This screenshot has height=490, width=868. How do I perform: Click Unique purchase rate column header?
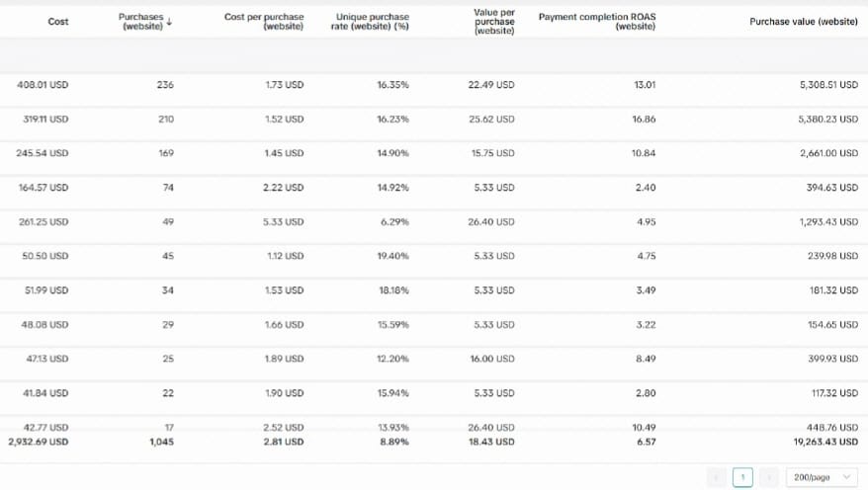(x=372, y=21)
